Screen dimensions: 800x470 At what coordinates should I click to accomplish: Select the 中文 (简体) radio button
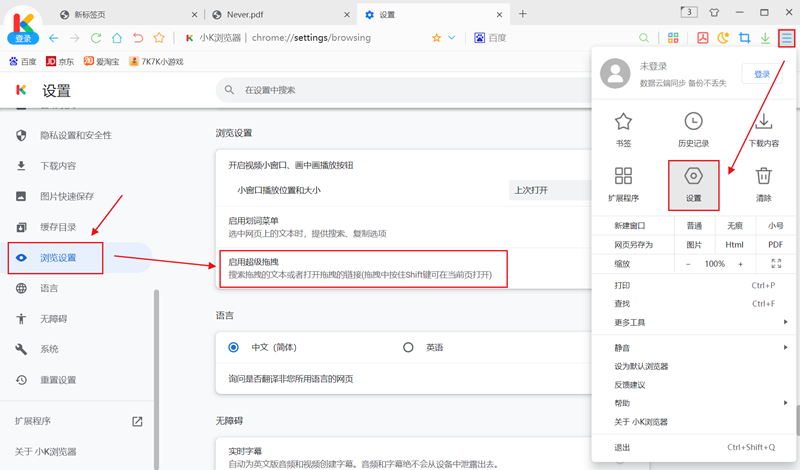[x=234, y=347]
